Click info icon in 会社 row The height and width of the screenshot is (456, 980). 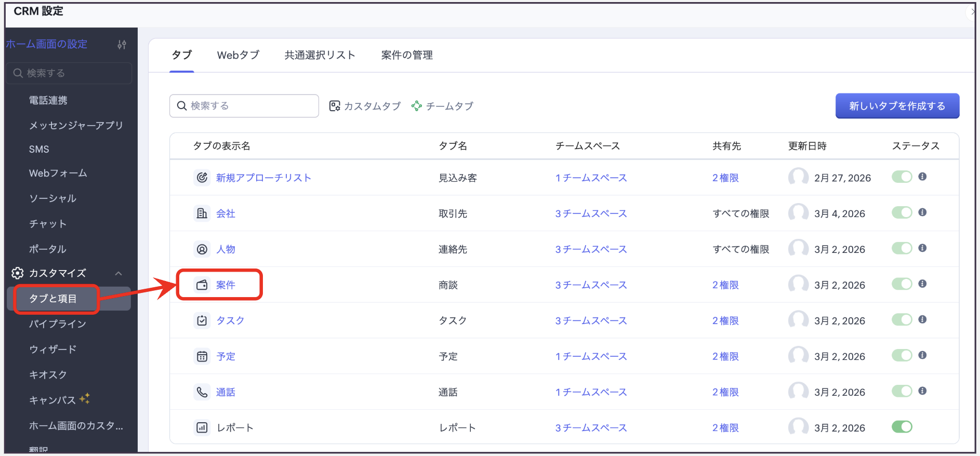click(922, 212)
